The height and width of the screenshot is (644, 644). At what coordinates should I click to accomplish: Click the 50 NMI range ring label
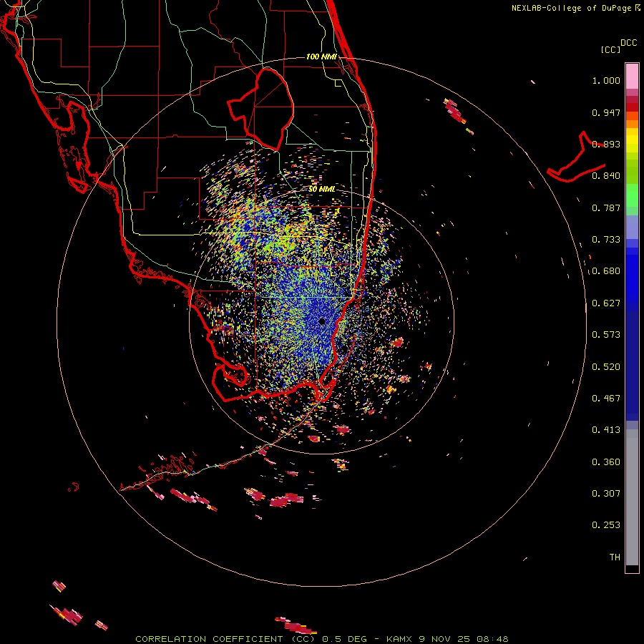(321, 190)
